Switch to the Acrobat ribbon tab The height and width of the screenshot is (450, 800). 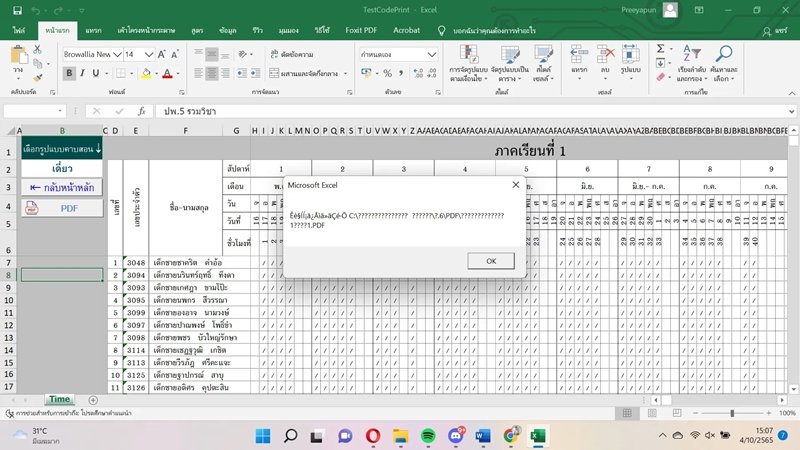click(406, 31)
